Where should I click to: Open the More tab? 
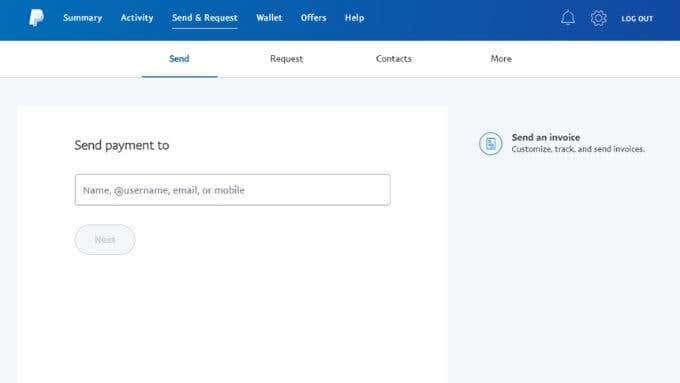501,59
